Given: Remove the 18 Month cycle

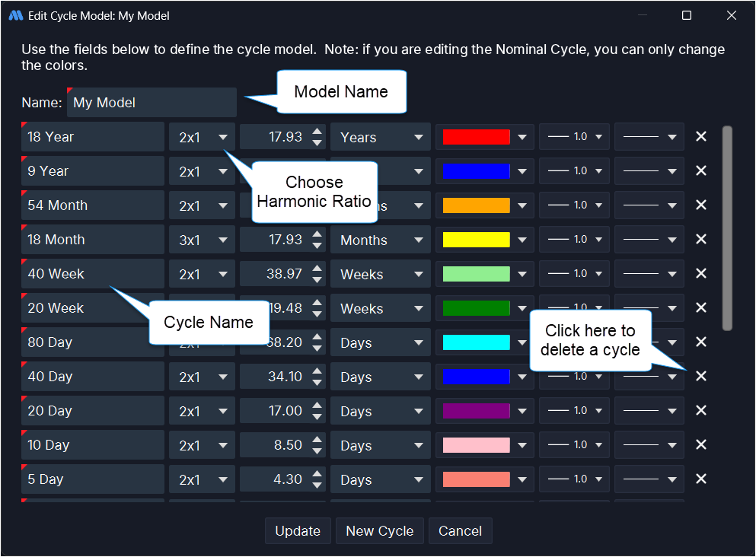Looking at the screenshot, I should tap(701, 240).
